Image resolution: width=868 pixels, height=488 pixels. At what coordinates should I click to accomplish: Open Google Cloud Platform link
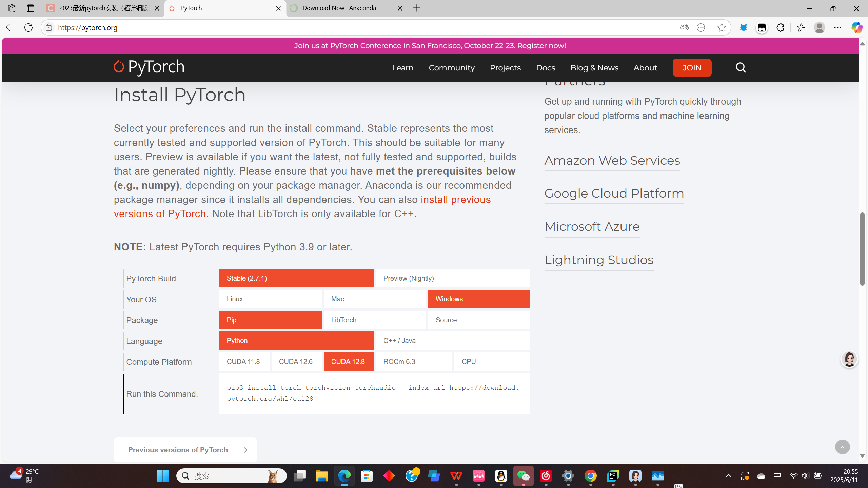coord(614,193)
